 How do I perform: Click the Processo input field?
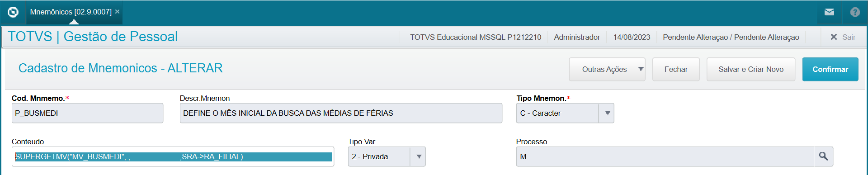click(x=665, y=156)
